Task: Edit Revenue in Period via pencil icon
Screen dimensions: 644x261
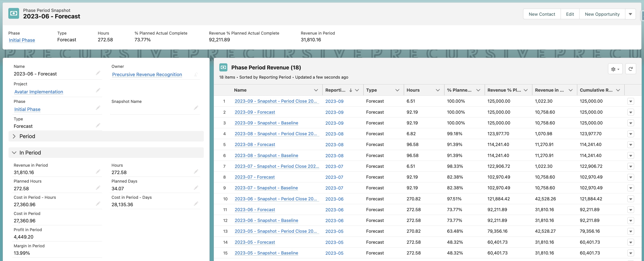Action: 98,172
